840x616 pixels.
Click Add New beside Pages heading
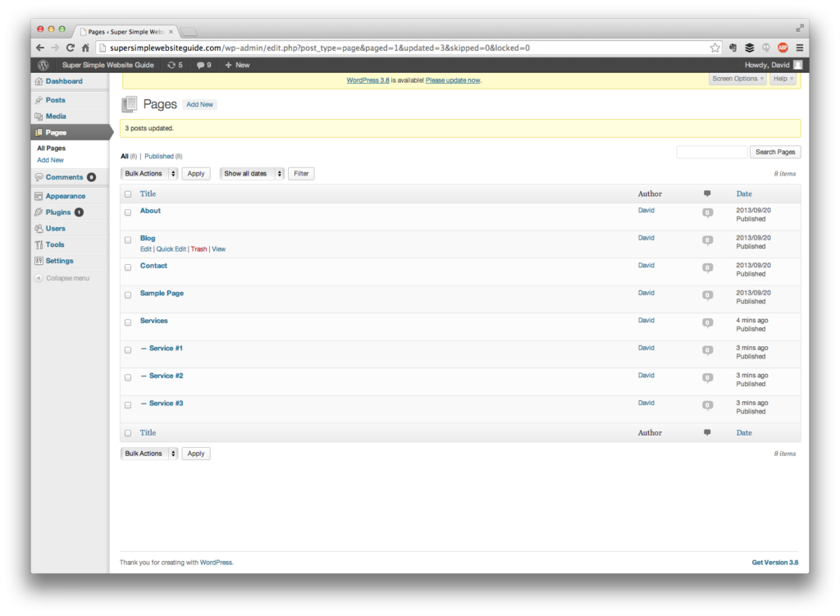click(200, 104)
